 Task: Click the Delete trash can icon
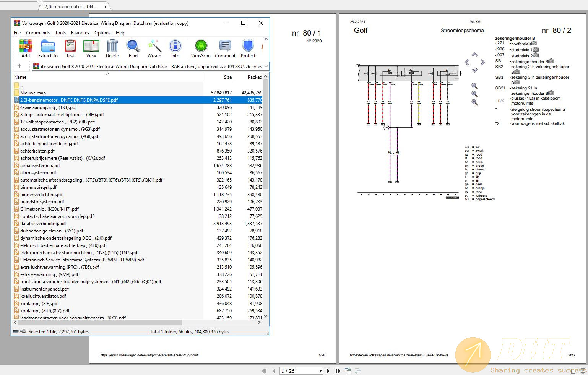click(112, 49)
